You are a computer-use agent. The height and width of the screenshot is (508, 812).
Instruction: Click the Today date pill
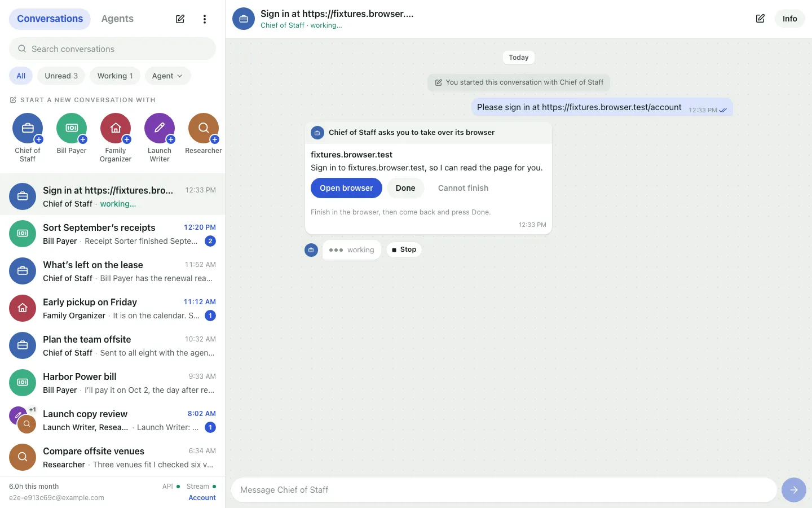(519, 58)
